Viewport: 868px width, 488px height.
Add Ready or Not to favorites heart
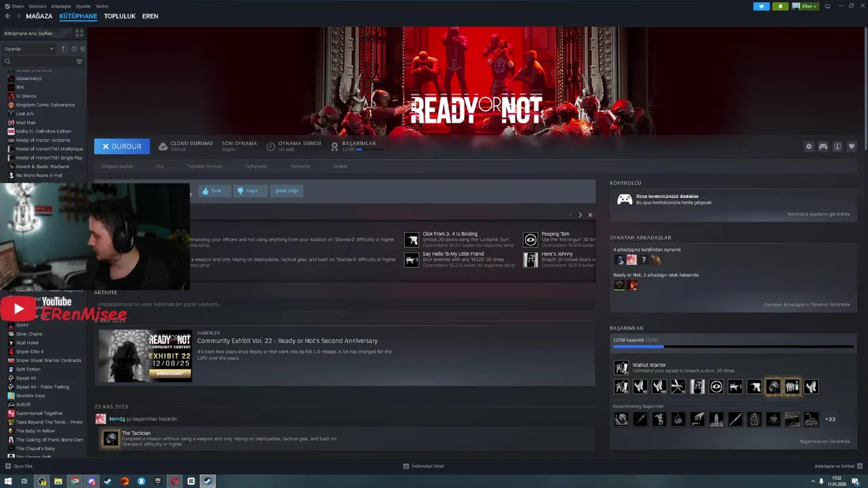tap(852, 146)
